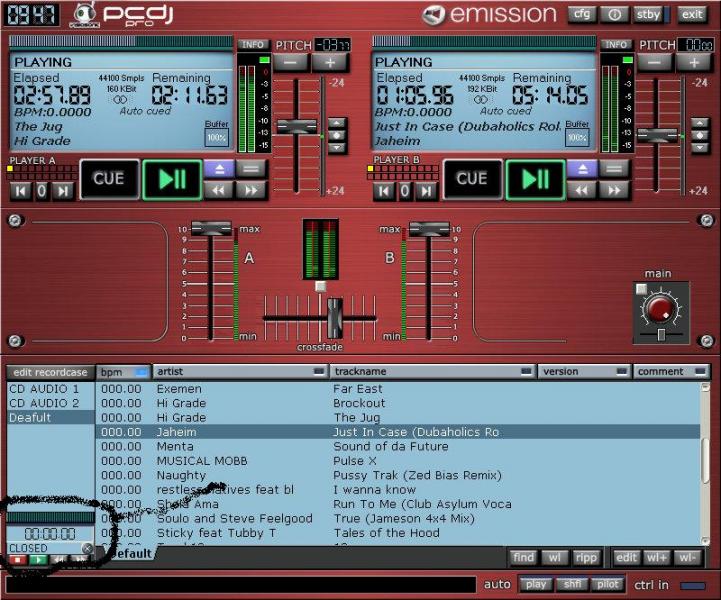Decrease pitch with Player B minus button

coord(655,62)
